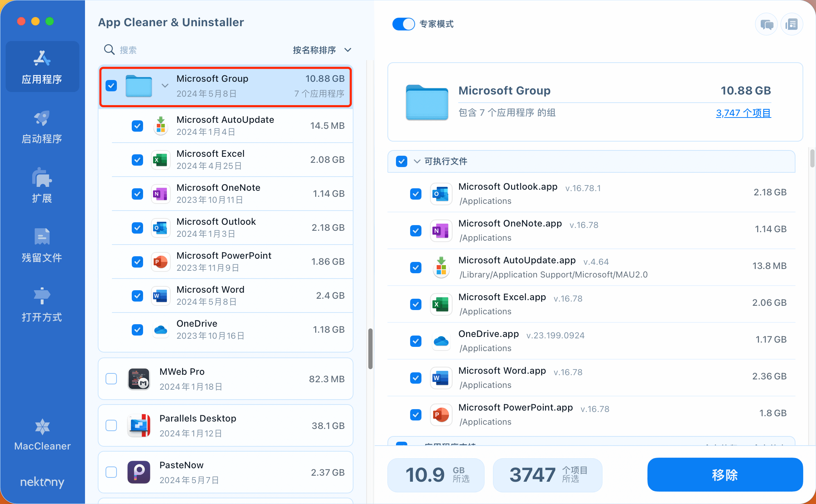Image resolution: width=816 pixels, height=504 pixels.
Task: Click the chat feedback bubbles icon
Action: point(766,24)
